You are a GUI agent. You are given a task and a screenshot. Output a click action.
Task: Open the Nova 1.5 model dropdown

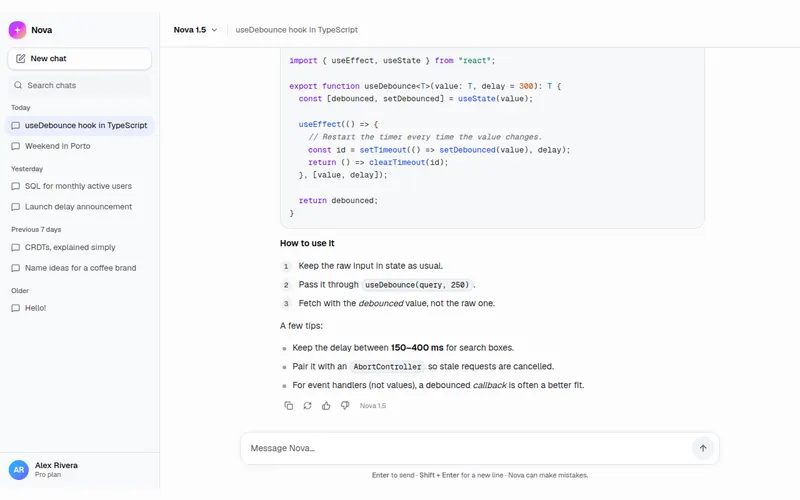[x=195, y=30]
